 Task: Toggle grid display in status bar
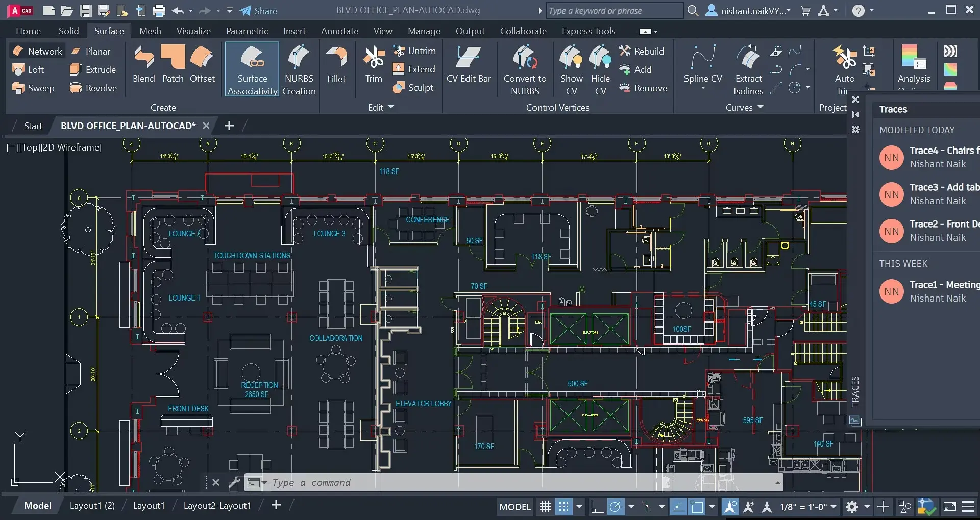click(545, 507)
